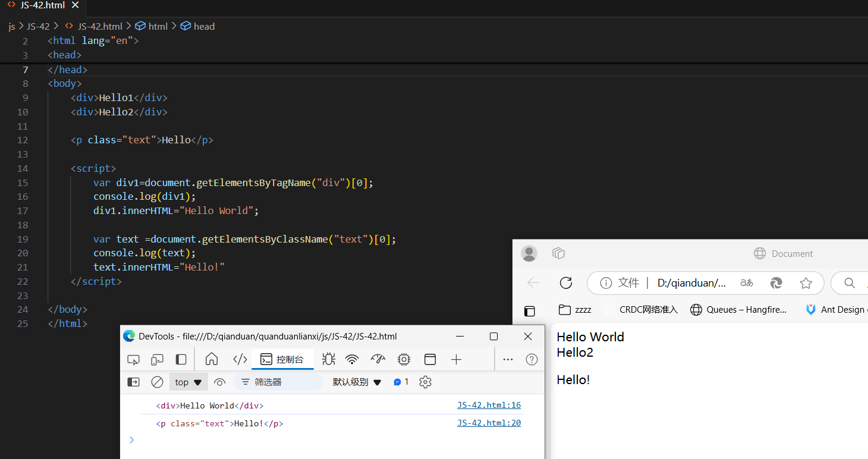The height and width of the screenshot is (459, 868).
Task: Clear the console output
Action: [x=157, y=382]
